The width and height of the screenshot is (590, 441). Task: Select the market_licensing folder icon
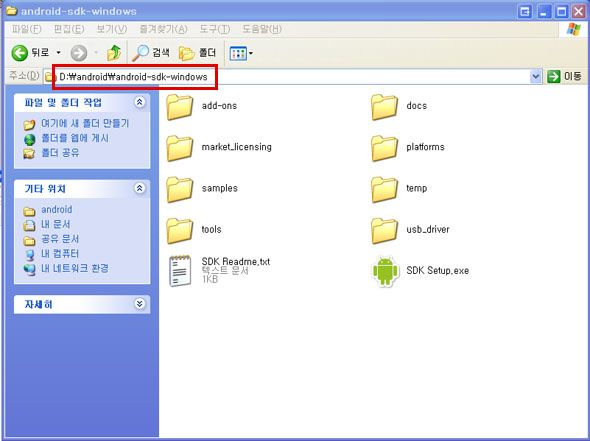click(x=179, y=148)
